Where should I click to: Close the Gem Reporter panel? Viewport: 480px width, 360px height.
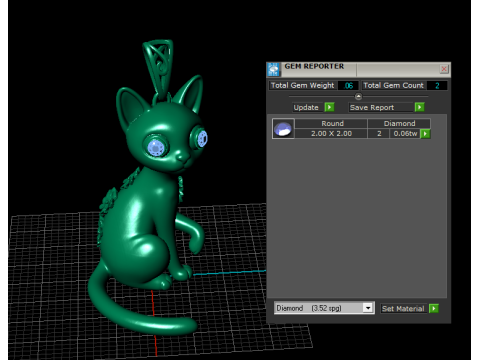tap(444, 69)
